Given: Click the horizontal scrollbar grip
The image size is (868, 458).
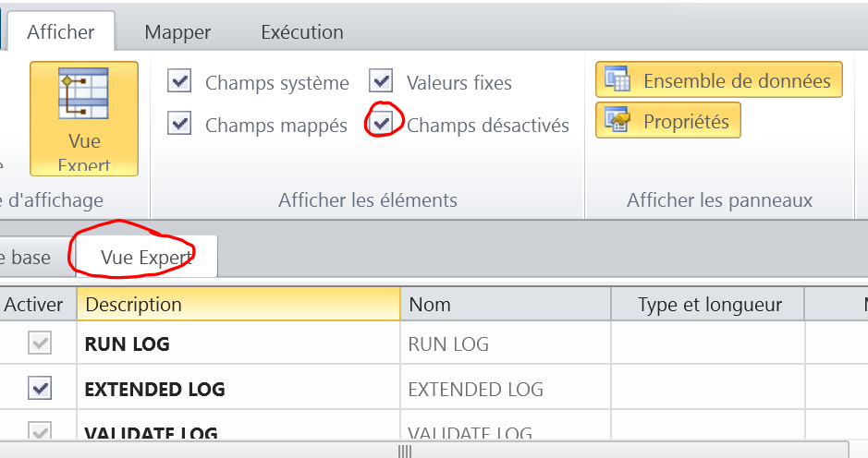Looking at the screenshot, I should click(x=405, y=452).
